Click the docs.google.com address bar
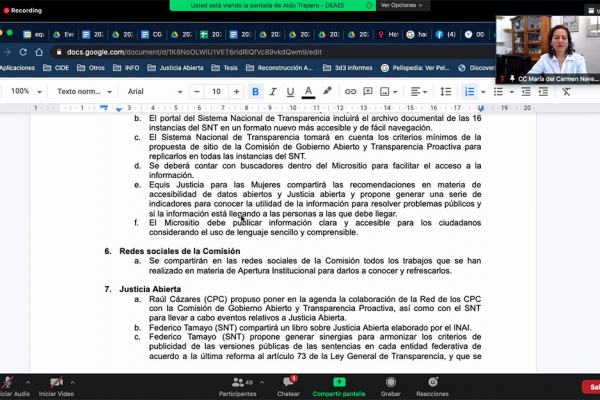 click(x=194, y=52)
